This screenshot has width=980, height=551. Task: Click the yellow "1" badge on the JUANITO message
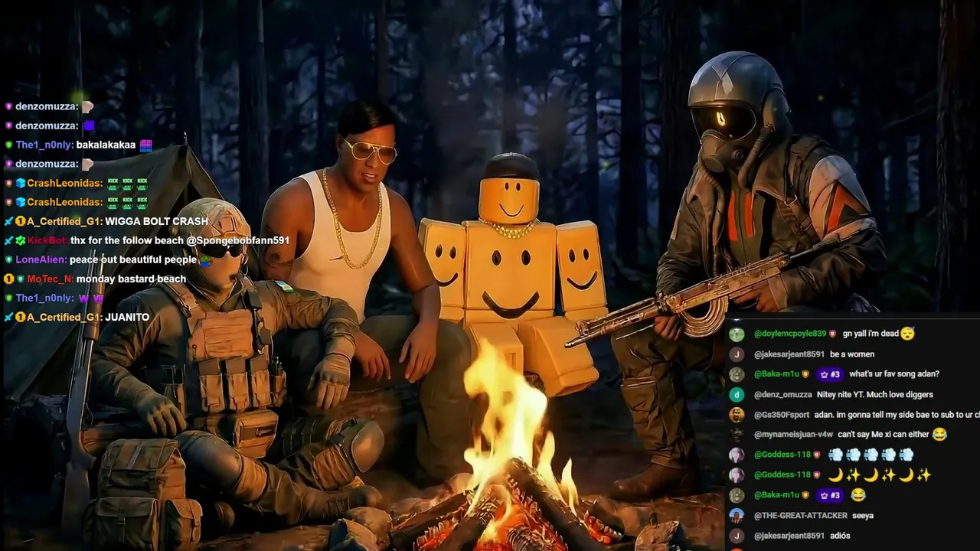(x=20, y=318)
